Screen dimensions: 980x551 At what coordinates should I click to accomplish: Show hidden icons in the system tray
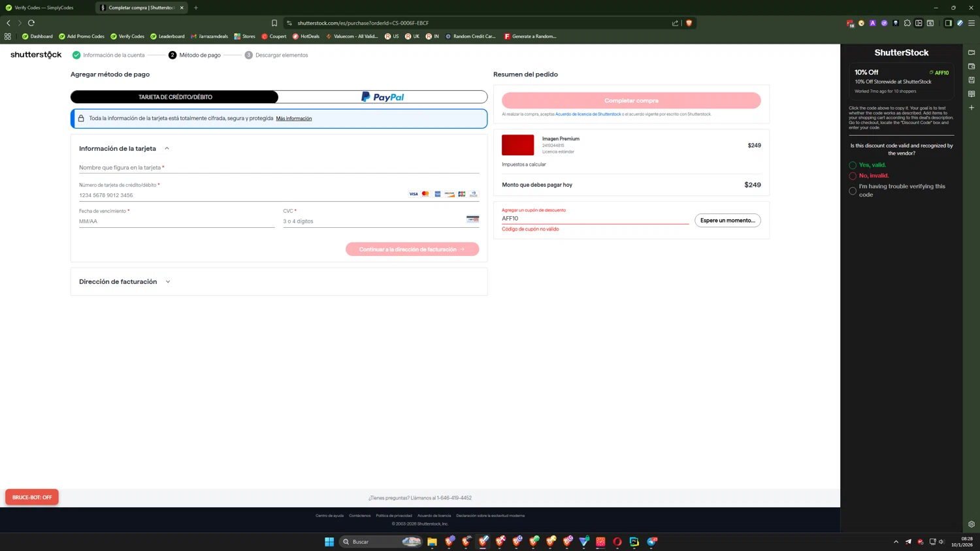(896, 542)
